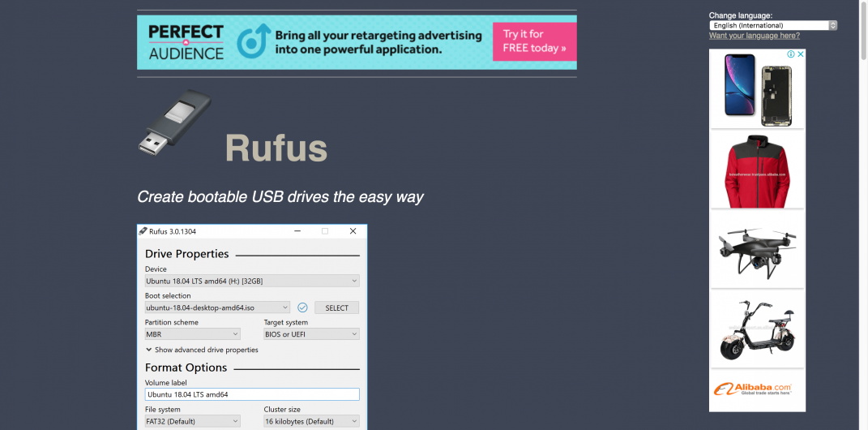The height and width of the screenshot is (430, 868).
Task: Click the SELECT button for boot image
Action: [x=336, y=307]
